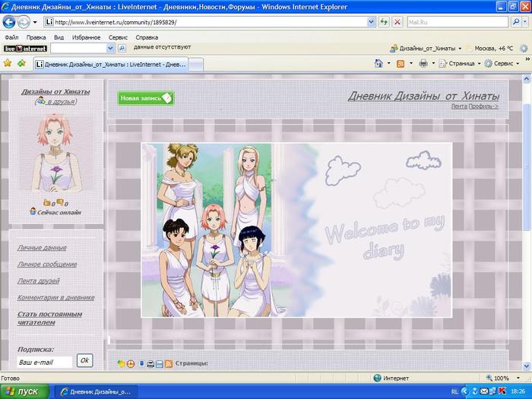
Task: Submit subscription with the Ok button
Action: point(85,360)
